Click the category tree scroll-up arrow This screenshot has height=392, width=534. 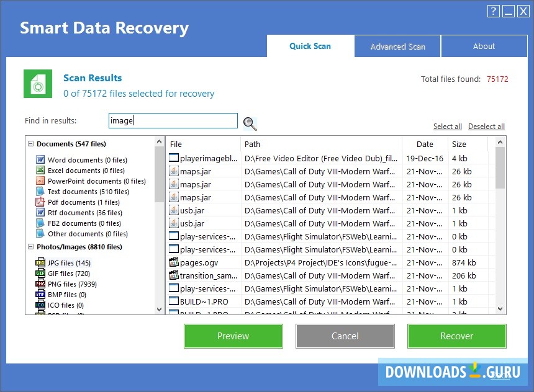(159, 141)
